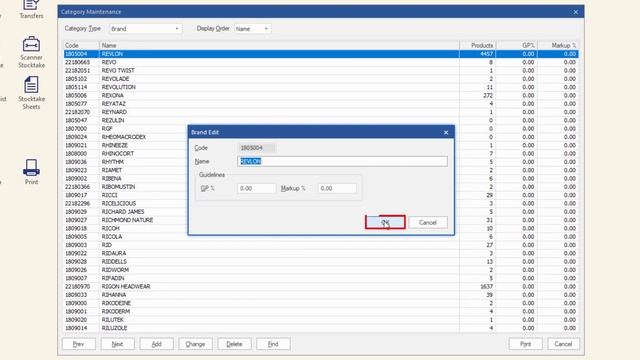This screenshot has width=640, height=360.
Task: Close the Category Maintenance window
Action: 576,12
